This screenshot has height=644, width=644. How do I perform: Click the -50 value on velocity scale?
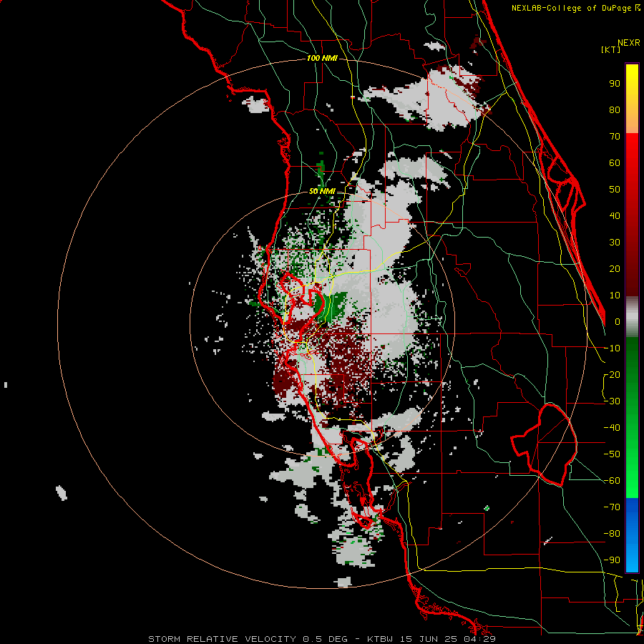pyautogui.click(x=612, y=454)
